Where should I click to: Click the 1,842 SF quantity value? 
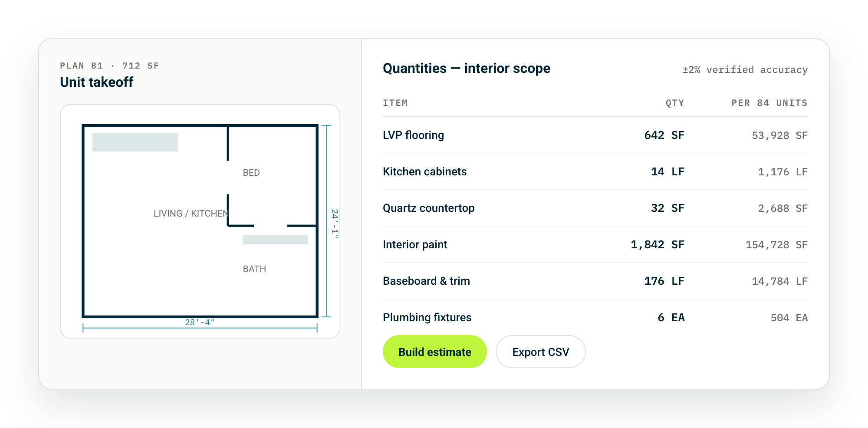[657, 244]
